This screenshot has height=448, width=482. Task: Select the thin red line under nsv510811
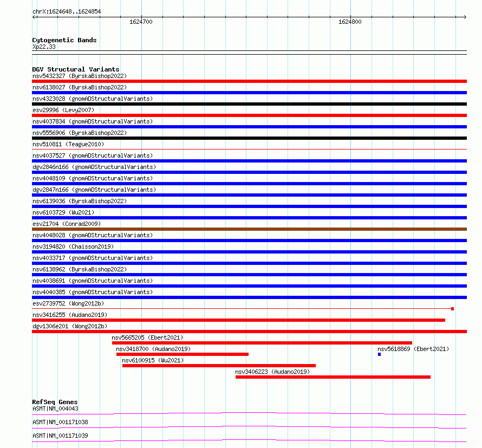[249, 150]
